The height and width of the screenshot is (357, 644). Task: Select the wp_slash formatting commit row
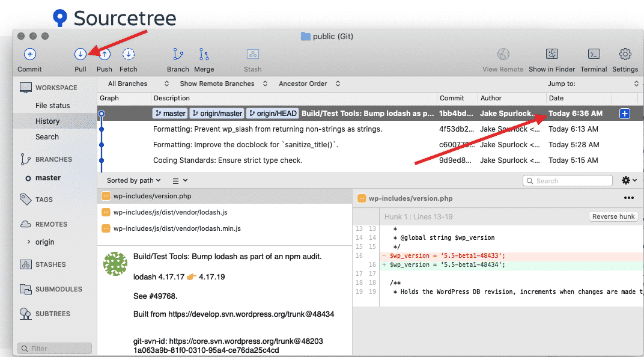pos(371,129)
